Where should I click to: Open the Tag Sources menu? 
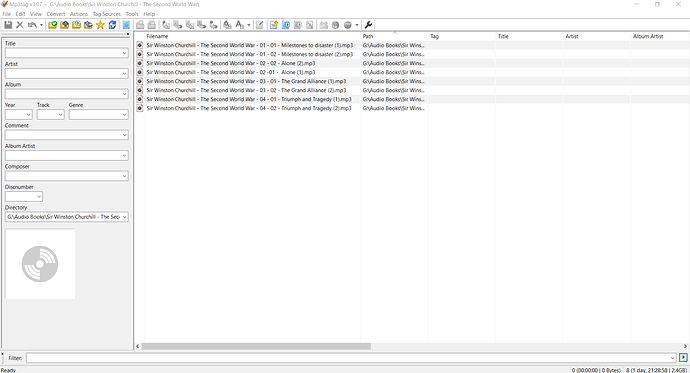106,14
